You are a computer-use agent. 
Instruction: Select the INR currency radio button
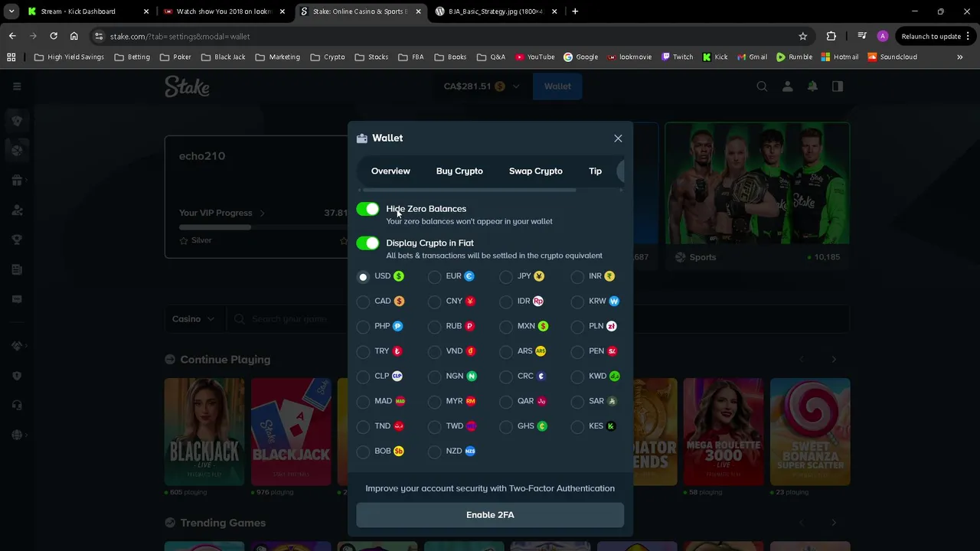[577, 276]
